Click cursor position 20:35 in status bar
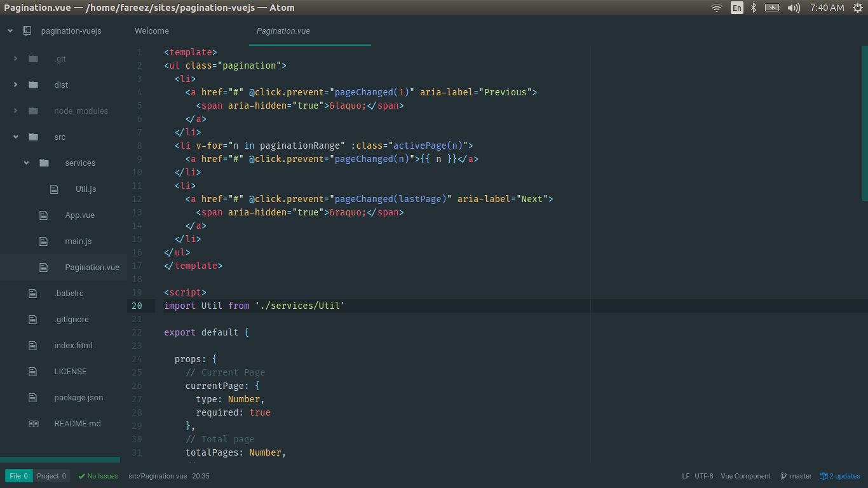The image size is (868, 488). [201, 476]
